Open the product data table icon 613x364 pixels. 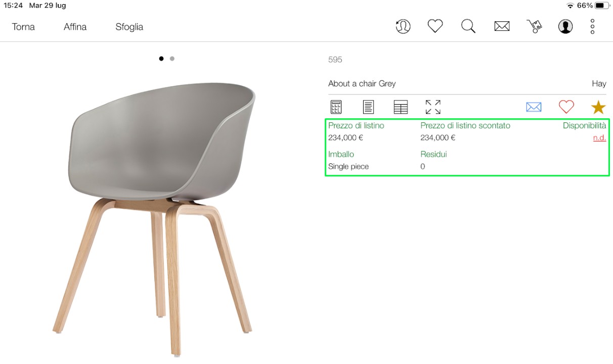point(401,107)
